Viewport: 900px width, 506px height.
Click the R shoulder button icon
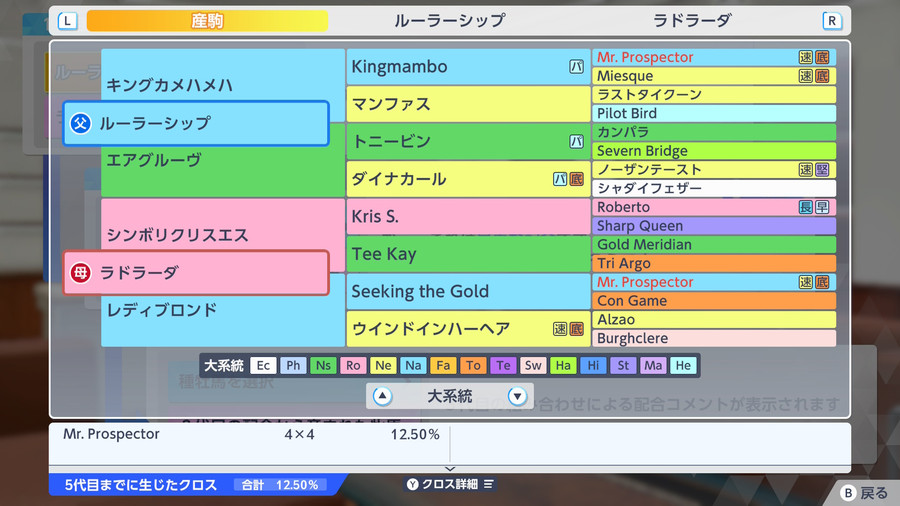tap(832, 21)
